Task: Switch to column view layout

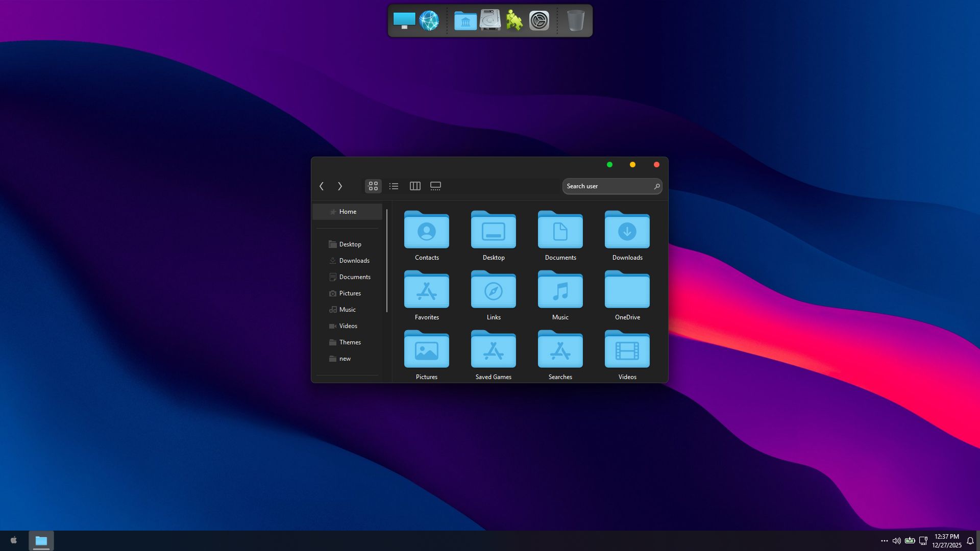Action: [415, 186]
